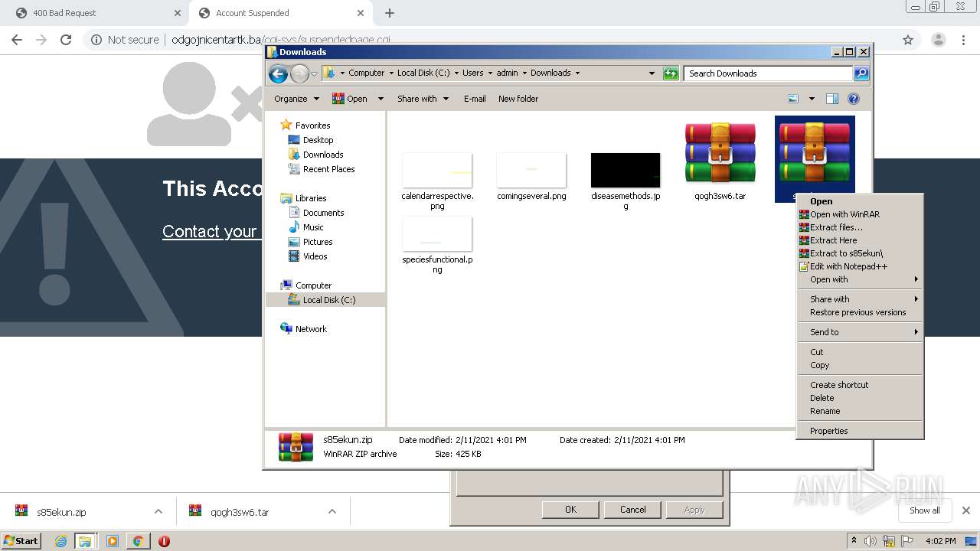Go back in the Chrome browser

tap(17, 40)
